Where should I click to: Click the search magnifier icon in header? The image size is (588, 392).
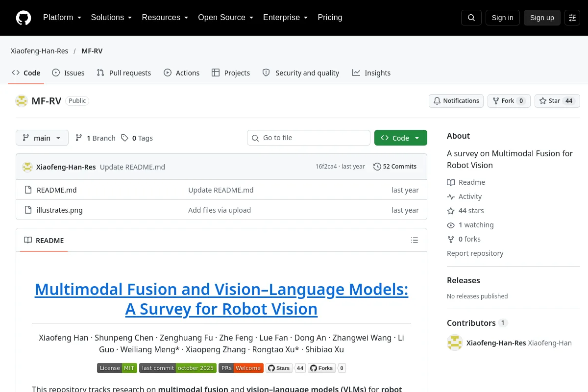pos(471,18)
